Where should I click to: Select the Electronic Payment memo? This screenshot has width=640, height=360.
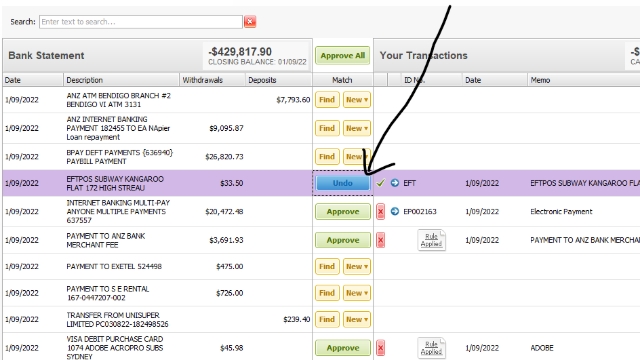point(561,211)
